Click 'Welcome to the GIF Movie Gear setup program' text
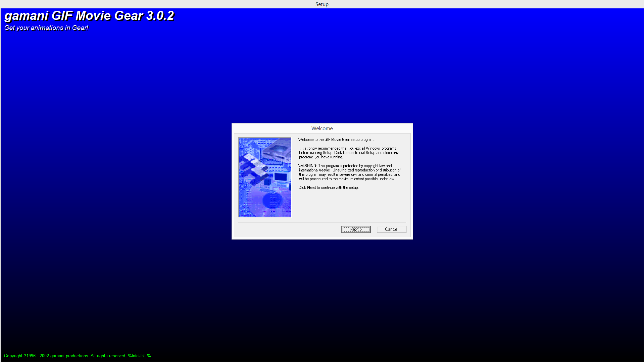 [336, 140]
